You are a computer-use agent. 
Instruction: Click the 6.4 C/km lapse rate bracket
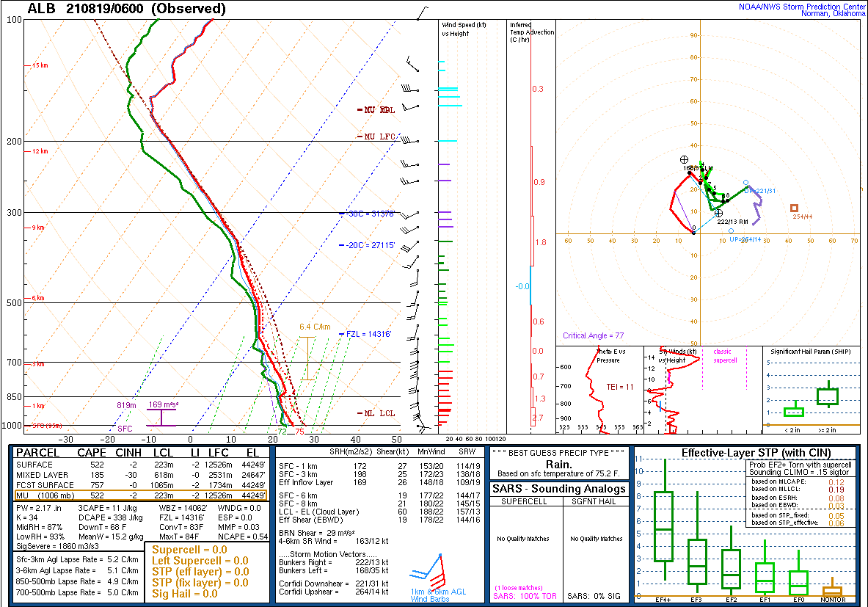307,358
